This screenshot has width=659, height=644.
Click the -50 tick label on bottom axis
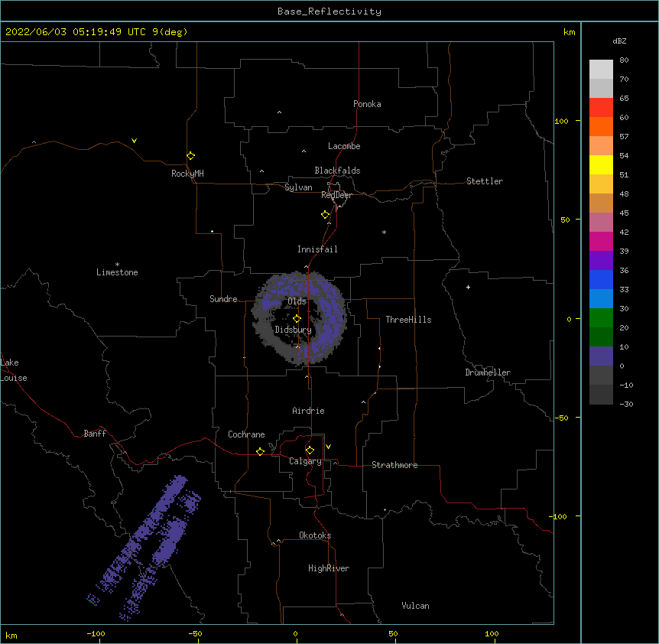click(195, 633)
